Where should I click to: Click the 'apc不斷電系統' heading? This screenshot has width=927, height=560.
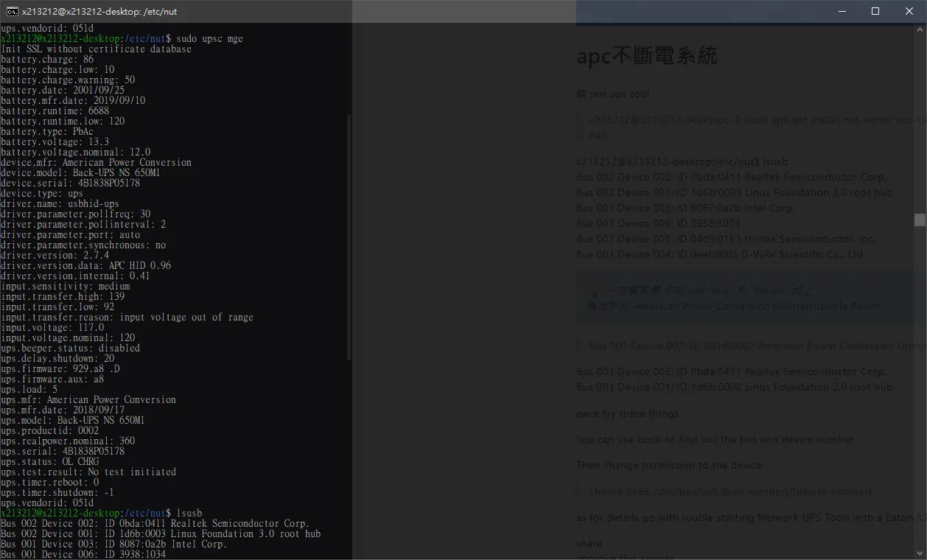click(x=646, y=57)
